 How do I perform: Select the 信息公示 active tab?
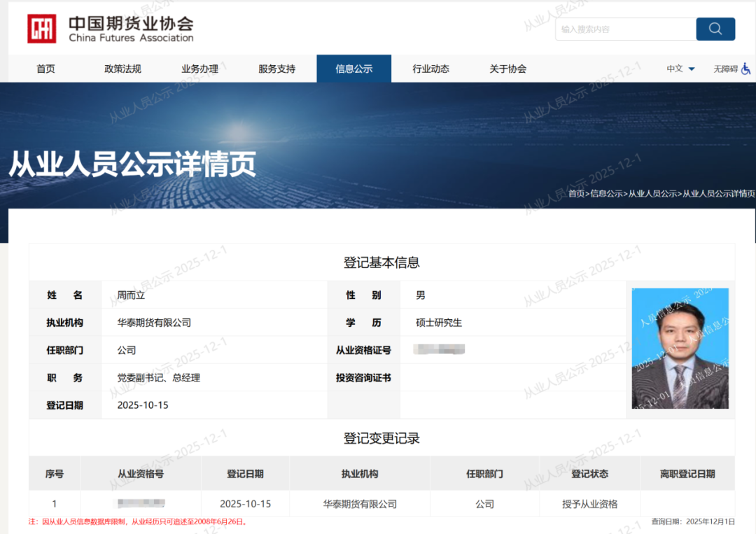coord(353,69)
